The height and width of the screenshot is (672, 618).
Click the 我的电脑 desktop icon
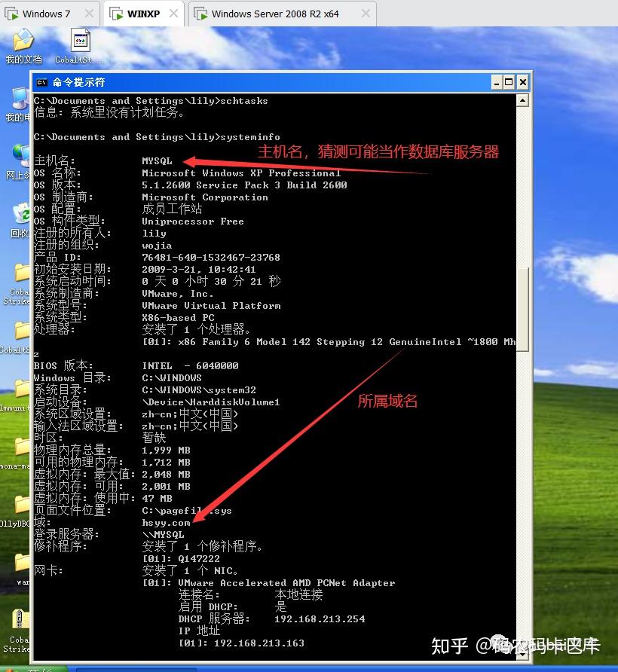tap(20, 105)
